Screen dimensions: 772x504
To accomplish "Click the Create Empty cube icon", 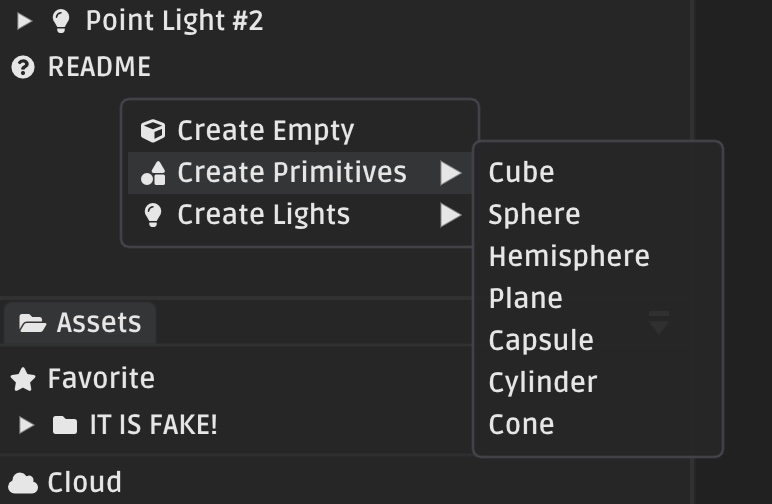I will click(x=153, y=131).
